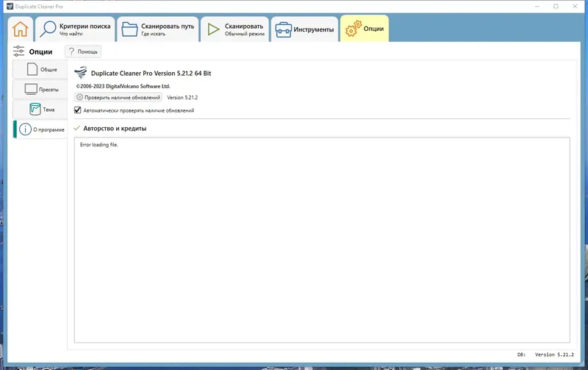Viewport: 588px width, 370px height.
Task: Click the DigitalVolcano Software Ltd. copyright text
Action: pos(123,86)
